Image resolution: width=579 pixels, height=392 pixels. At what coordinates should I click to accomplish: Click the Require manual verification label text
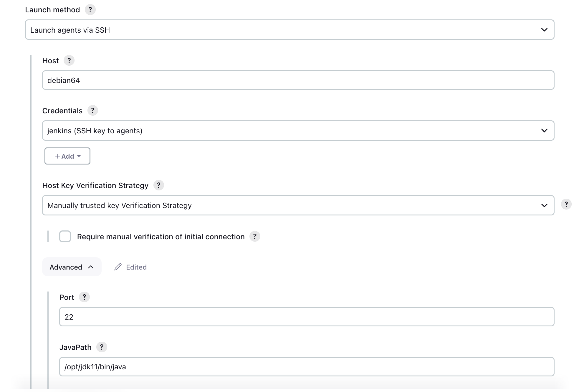click(161, 237)
